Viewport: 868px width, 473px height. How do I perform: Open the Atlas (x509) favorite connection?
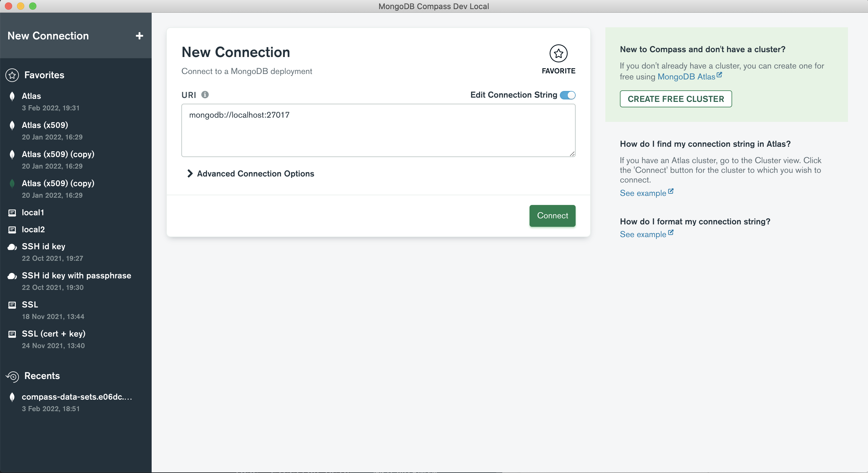[45, 125]
